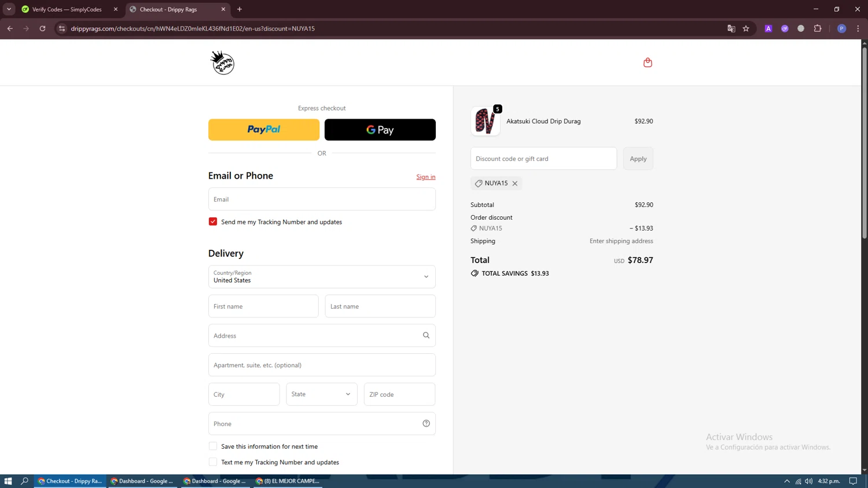
Task: Pay with PayPal express checkout
Action: point(264,130)
